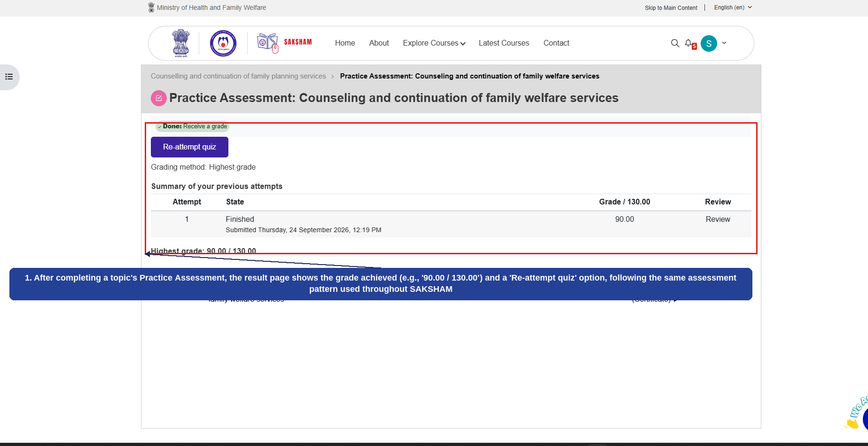Click the Finished state text
The width and height of the screenshot is (868, 446).
coord(240,219)
